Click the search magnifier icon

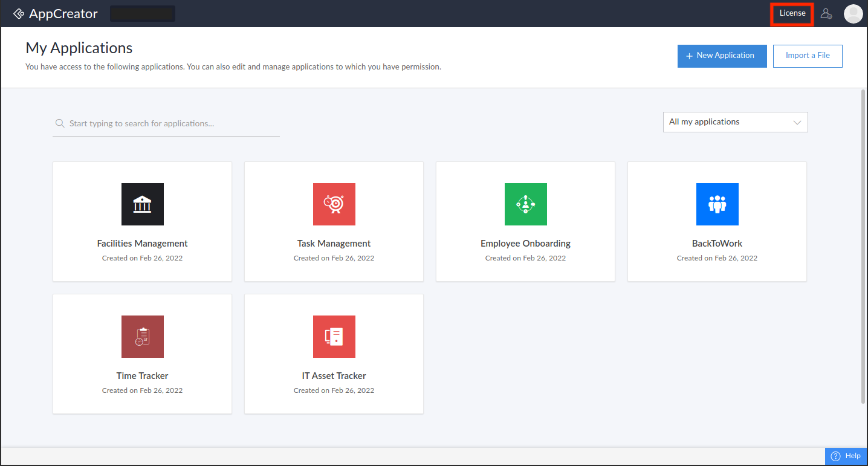tap(60, 123)
